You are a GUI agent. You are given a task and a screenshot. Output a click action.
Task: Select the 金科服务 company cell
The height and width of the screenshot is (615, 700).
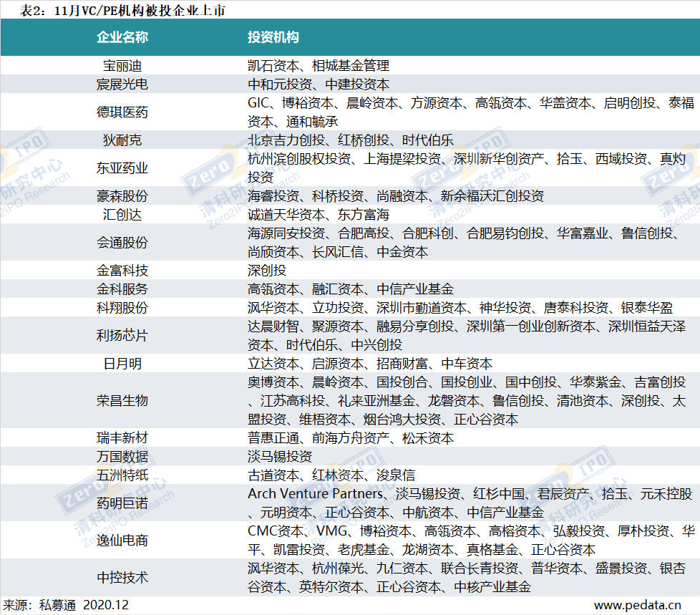[122, 289]
